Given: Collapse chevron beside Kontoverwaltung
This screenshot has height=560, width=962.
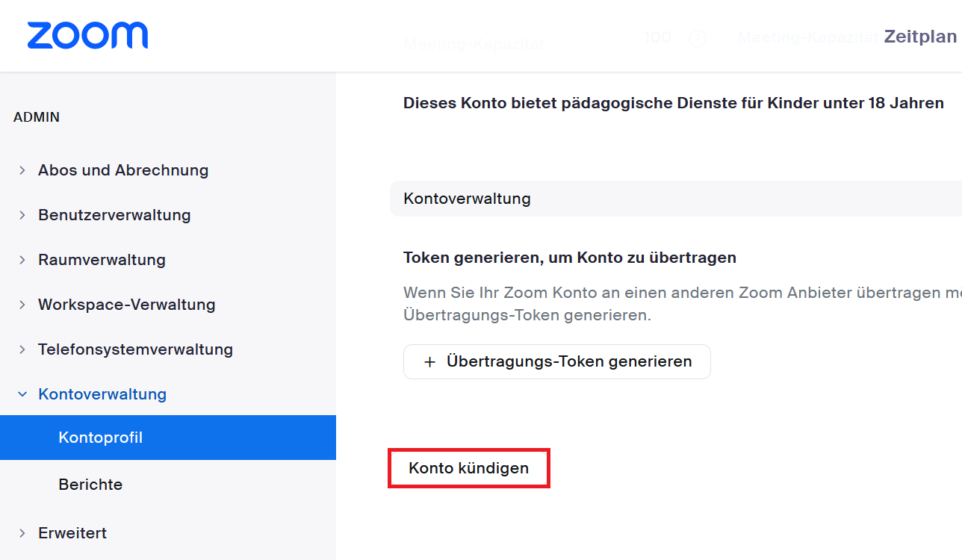Looking at the screenshot, I should coord(22,394).
